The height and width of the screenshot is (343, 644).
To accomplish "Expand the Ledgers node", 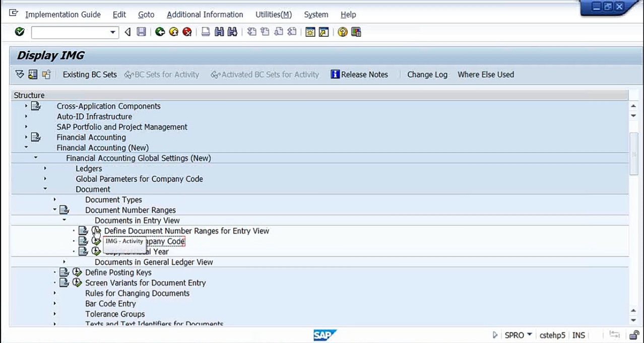I will click(45, 169).
